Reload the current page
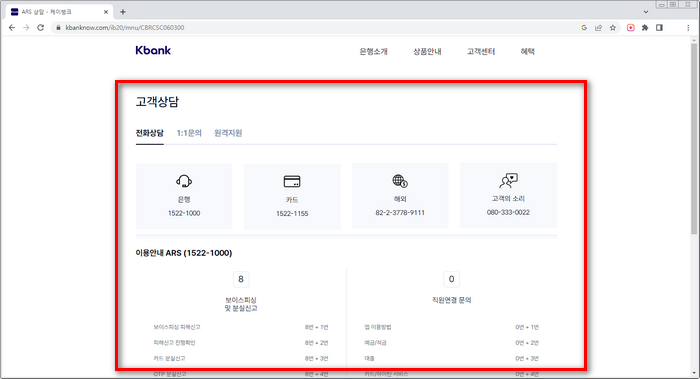This screenshot has height=379, width=700. (x=41, y=28)
